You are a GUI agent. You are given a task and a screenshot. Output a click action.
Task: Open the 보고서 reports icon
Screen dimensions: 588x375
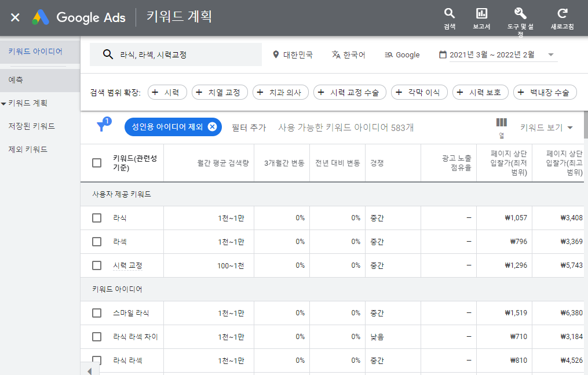click(481, 18)
